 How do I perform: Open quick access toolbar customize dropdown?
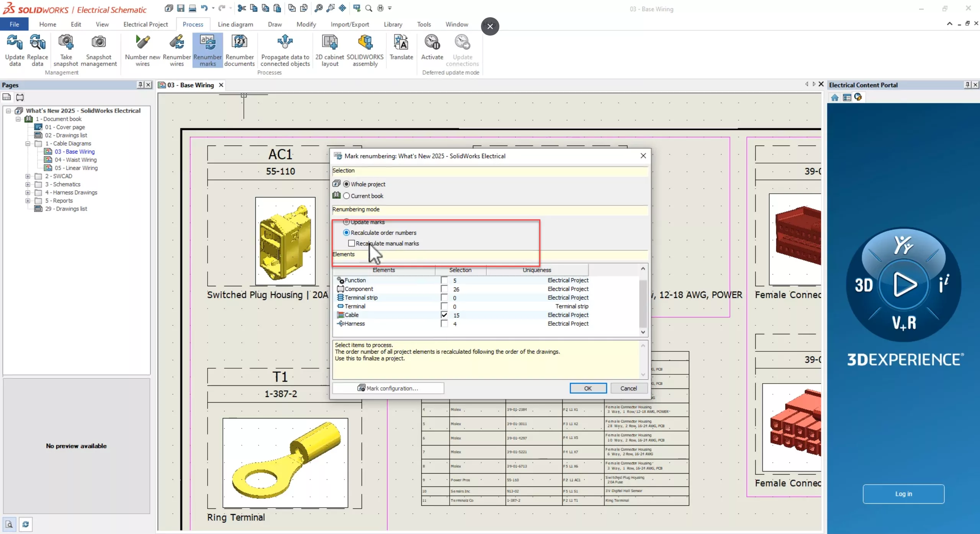tap(390, 8)
